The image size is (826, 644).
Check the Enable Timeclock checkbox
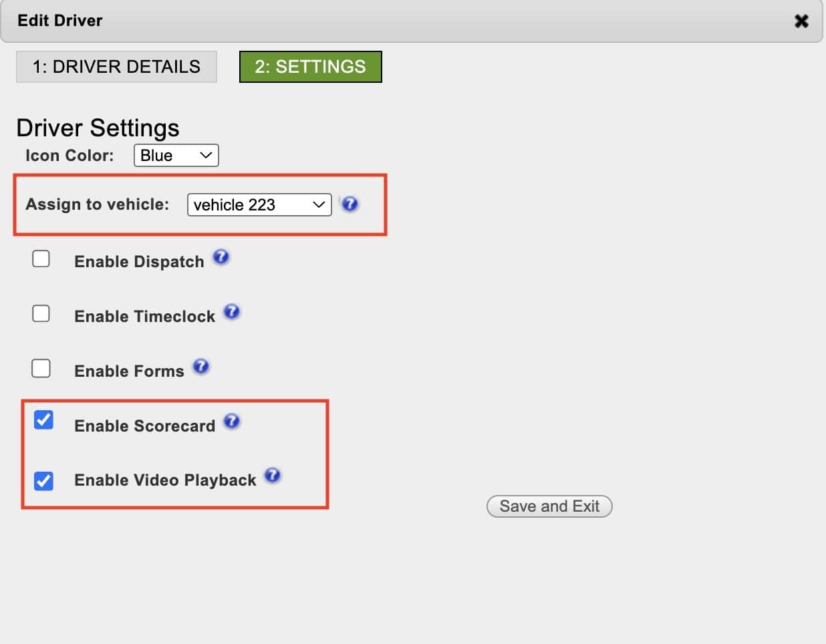tap(41, 313)
